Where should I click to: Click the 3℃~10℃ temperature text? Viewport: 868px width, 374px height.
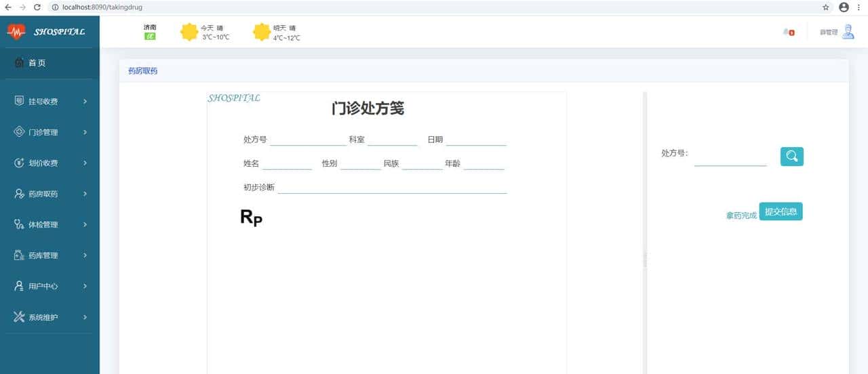216,37
